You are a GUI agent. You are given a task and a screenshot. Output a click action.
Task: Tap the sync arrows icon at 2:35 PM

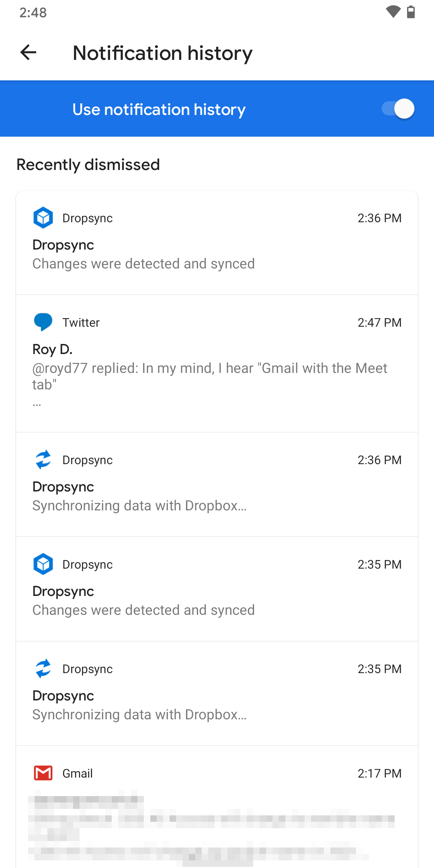click(43, 668)
